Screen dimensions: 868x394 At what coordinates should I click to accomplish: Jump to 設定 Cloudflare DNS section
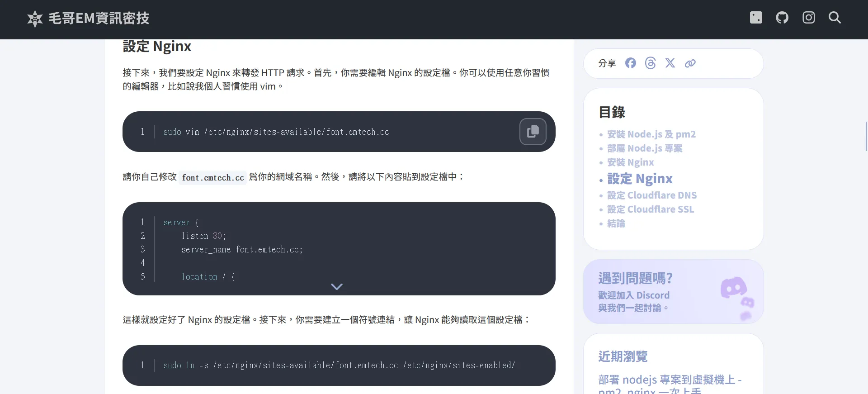tap(652, 195)
